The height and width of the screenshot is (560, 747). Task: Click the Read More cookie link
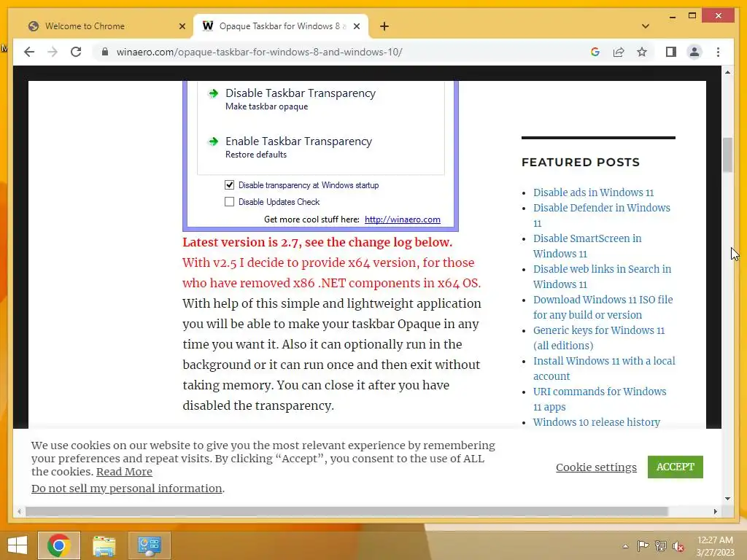(x=124, y=472)
